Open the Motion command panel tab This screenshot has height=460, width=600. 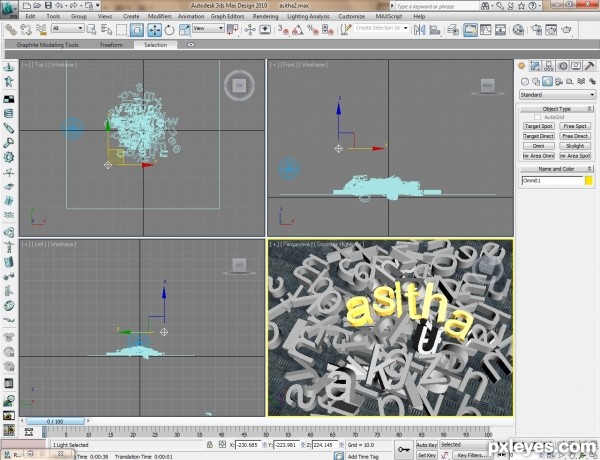[x=562, y=66]
